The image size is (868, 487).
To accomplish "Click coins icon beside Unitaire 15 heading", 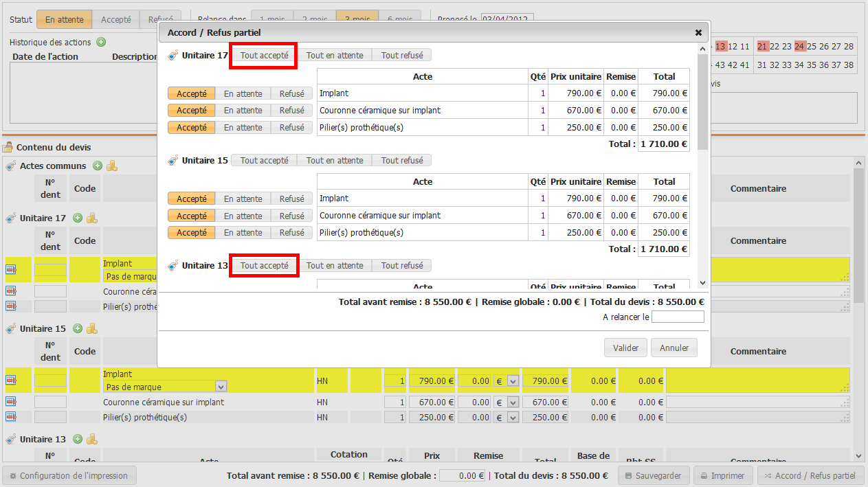I will point(92,328).
